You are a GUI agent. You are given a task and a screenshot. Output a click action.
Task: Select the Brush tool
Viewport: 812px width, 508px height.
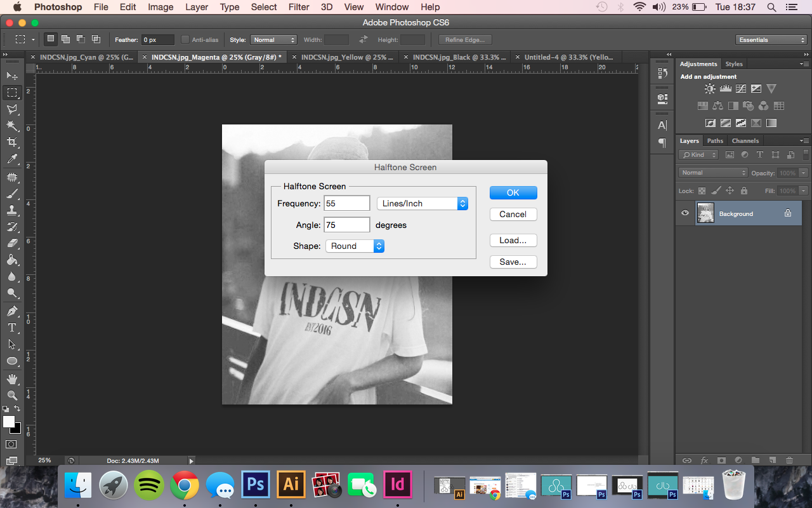click(12, 194)
